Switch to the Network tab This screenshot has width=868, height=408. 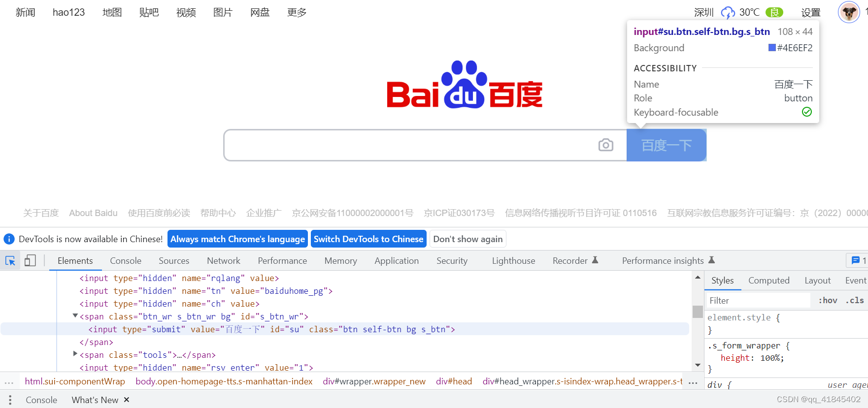tap(224, 261)
